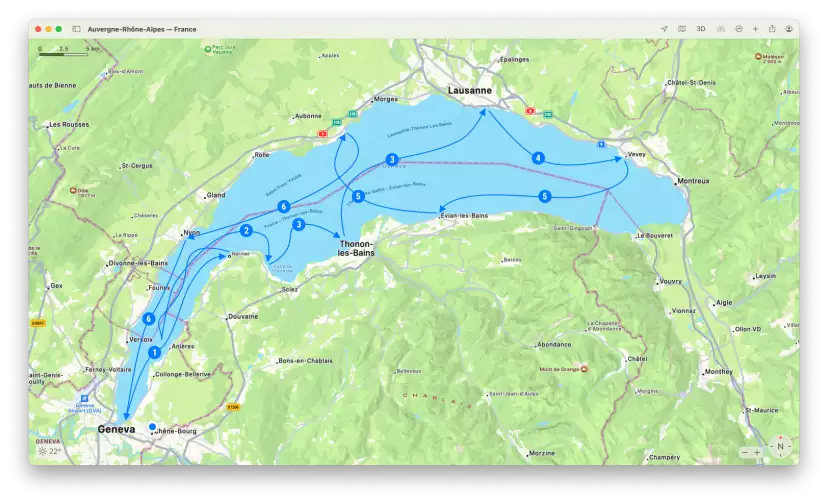Select the Geneva city label
Image resolution: width=828 pixels, height=503 pixels.
(116, 429)
